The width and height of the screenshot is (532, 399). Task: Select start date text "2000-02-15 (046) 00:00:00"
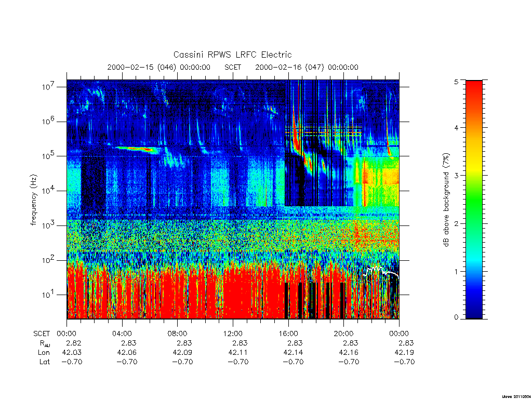[159, 67]
